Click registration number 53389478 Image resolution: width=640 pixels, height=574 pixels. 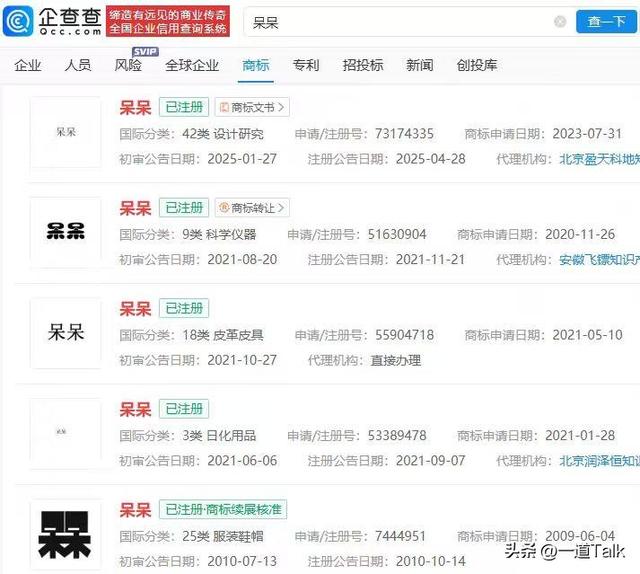[397, 436]
